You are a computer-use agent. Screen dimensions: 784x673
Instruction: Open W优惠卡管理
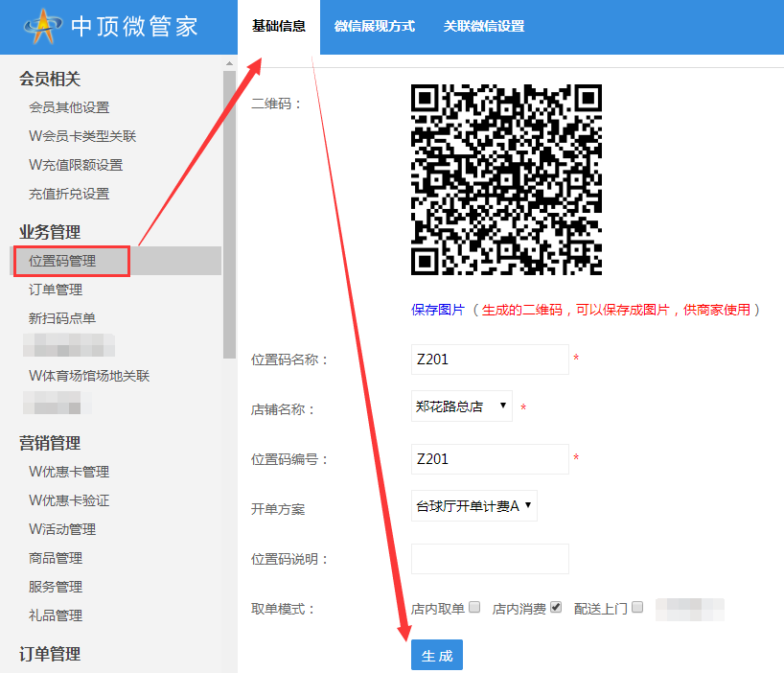69,472
